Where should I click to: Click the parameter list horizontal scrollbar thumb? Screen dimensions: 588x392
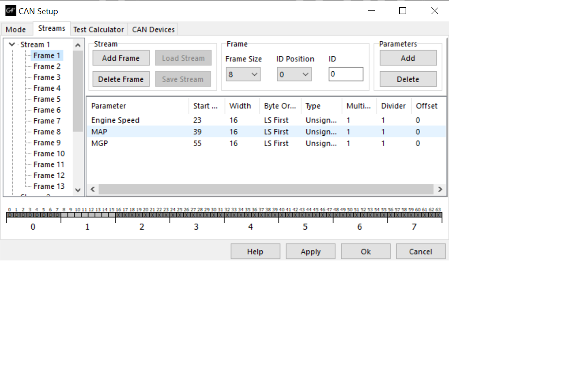click(266, 189)
